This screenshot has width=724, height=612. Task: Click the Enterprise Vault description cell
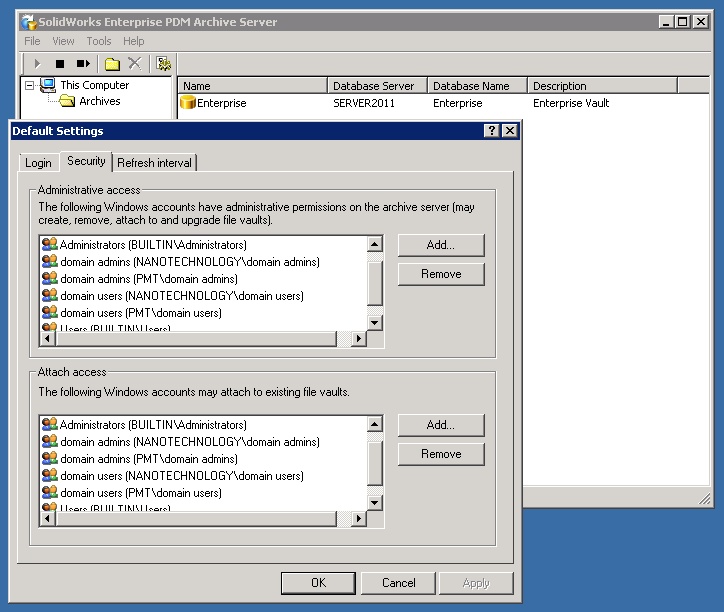pos(571,103)
